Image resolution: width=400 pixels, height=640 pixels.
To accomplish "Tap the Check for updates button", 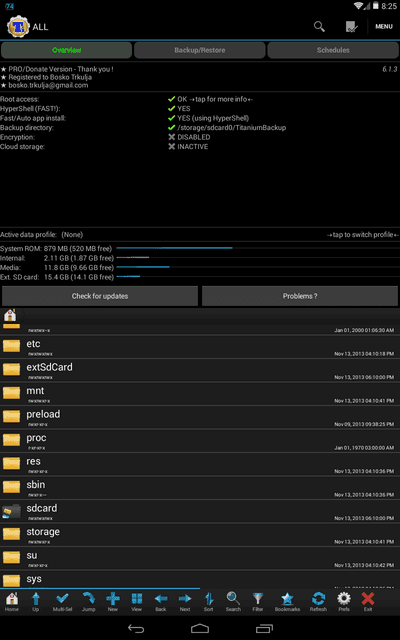I will click(x=100, y=296).
